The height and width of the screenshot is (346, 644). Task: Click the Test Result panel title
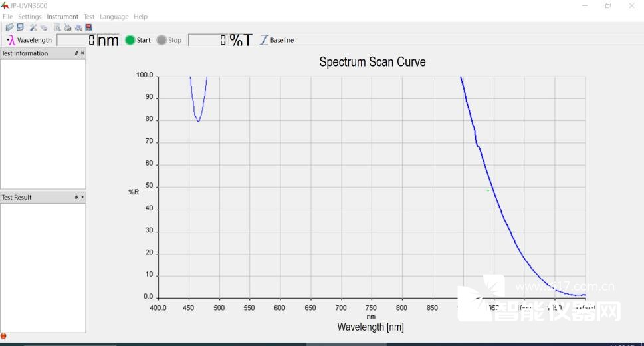[x=17, y=197]
